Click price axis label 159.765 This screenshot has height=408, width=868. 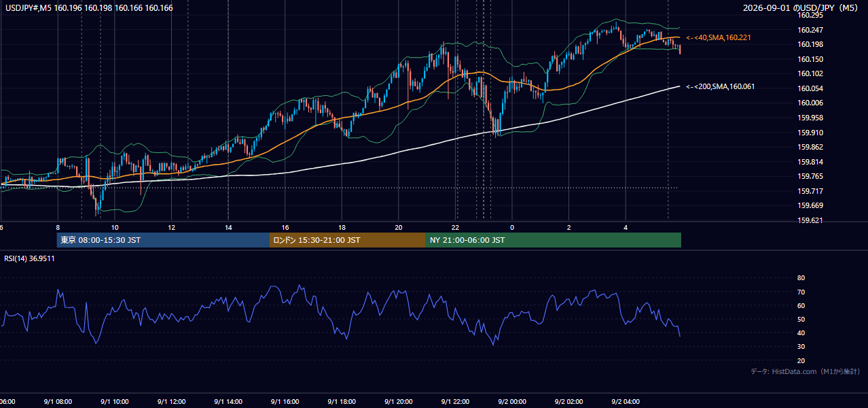[810, 176]
